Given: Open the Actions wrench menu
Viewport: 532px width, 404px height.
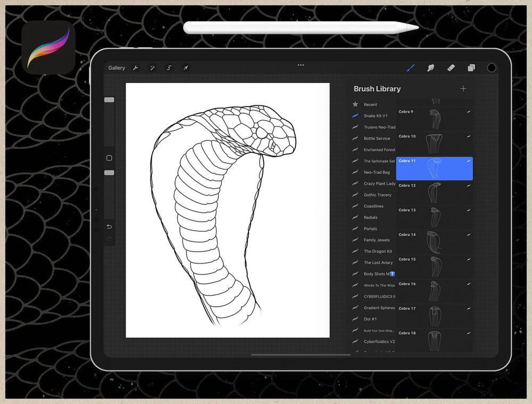Looking at the screenshot, I should (x=136, y=68).
